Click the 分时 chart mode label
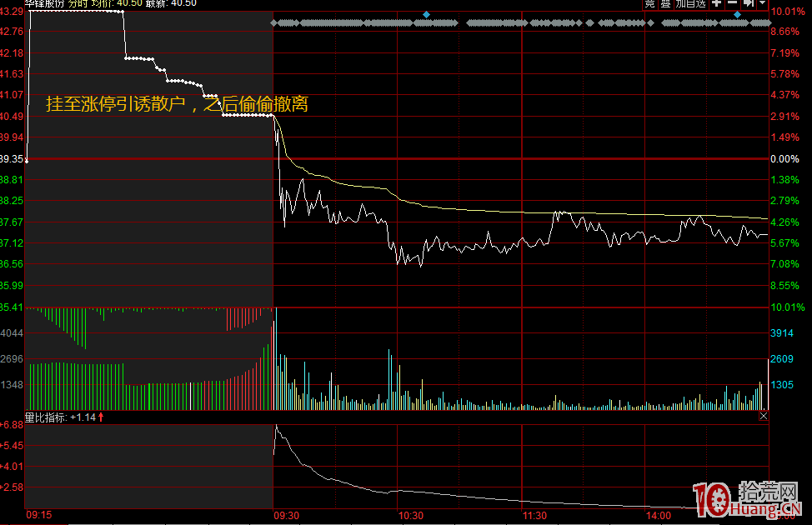Image resolution: width=812 pixels, height=525 pixels. coord(78,3)
